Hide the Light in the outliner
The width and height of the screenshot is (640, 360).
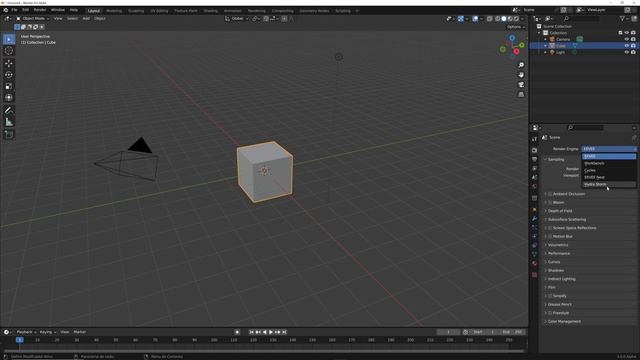[x=627, y=52]
